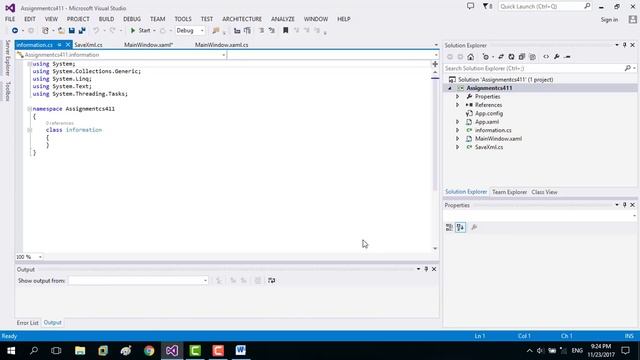Uncomment the selected lines icon
This screenshot has height=360, width=640.
[x=272, y=31]
